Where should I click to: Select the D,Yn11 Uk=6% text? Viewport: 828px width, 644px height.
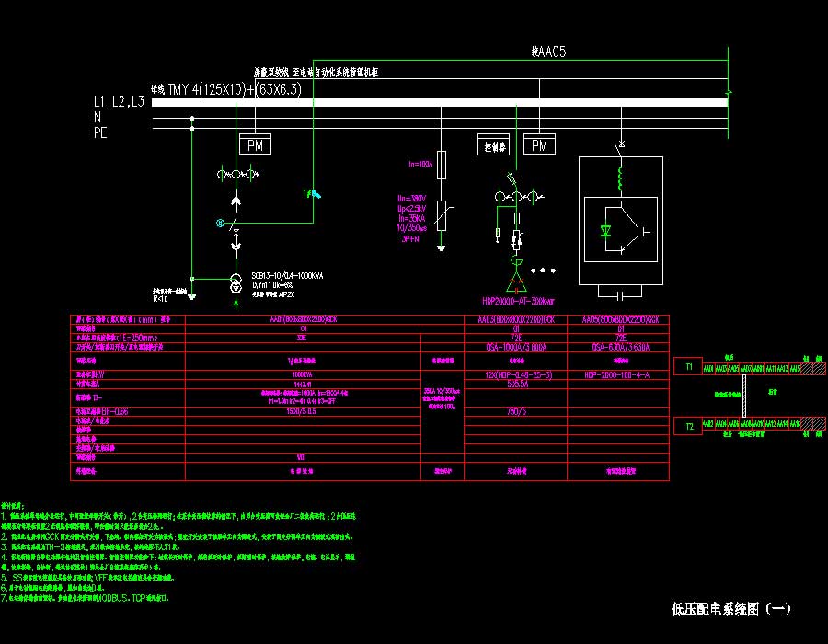[x=272, y=285]
